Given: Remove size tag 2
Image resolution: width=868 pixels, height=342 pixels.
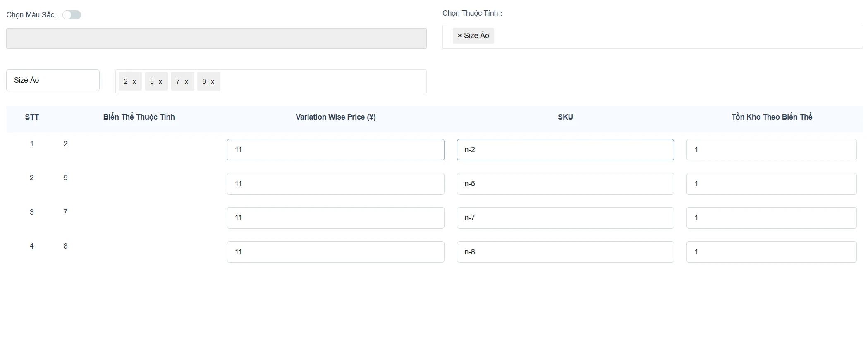Looking at the screenshot, I should (134, 82).
